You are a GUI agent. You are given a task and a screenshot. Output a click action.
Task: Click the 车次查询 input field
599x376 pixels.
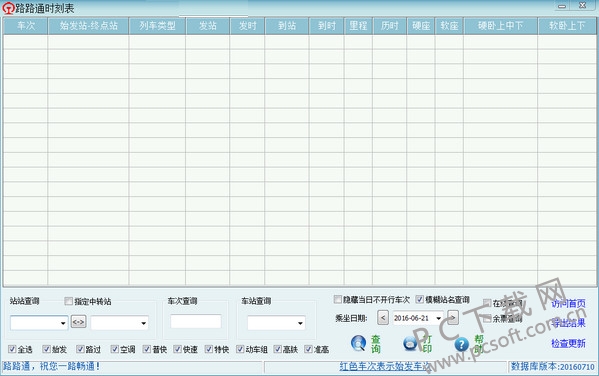196,321
